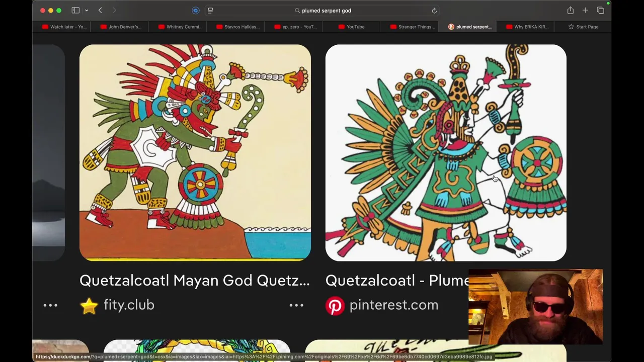Toggle the Safari sidebar

75,10
